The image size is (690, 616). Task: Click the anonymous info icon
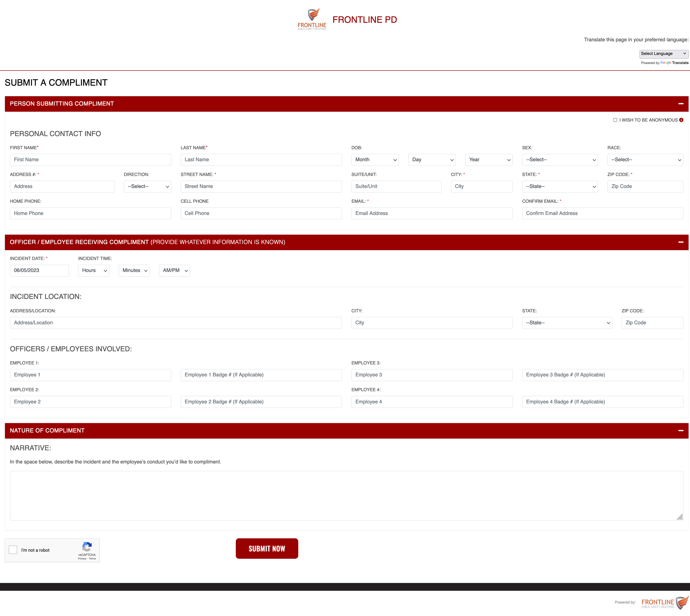tap(681, 120)
